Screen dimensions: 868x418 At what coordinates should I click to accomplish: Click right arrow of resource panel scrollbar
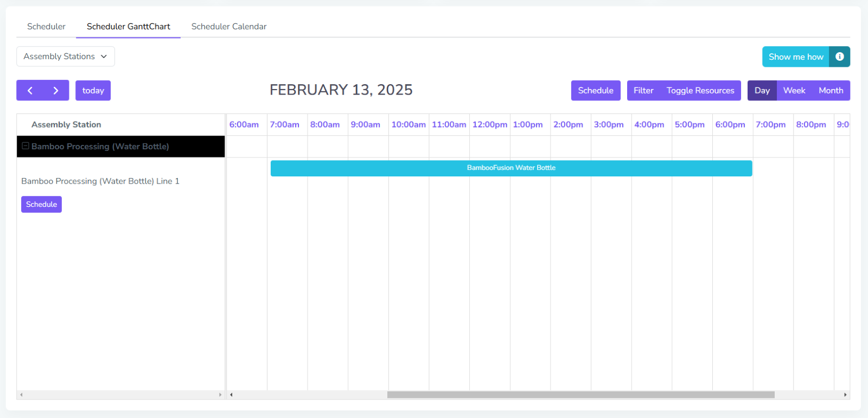pyautogui.click(x=220, y=395)
